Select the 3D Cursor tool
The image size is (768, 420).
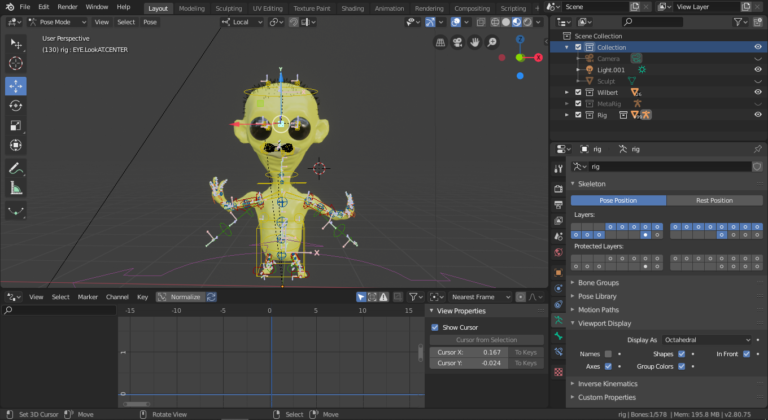16,64
